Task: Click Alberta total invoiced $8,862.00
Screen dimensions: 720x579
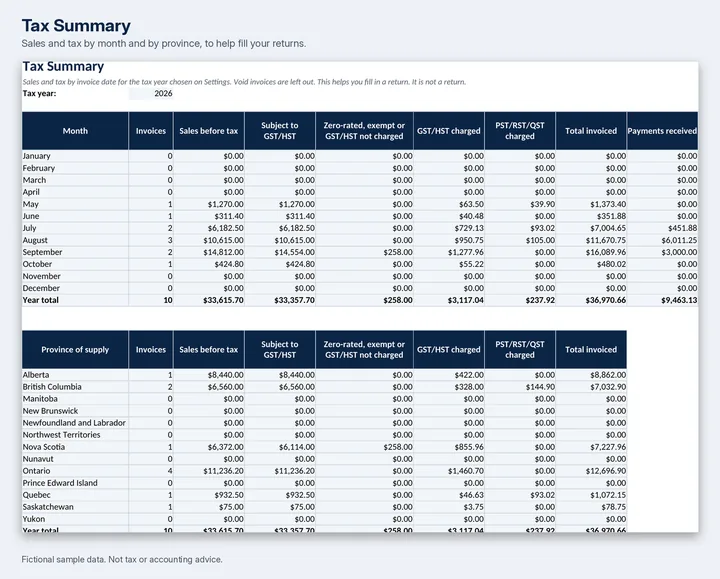Action: pyautogui.click(x=608, y=375)
